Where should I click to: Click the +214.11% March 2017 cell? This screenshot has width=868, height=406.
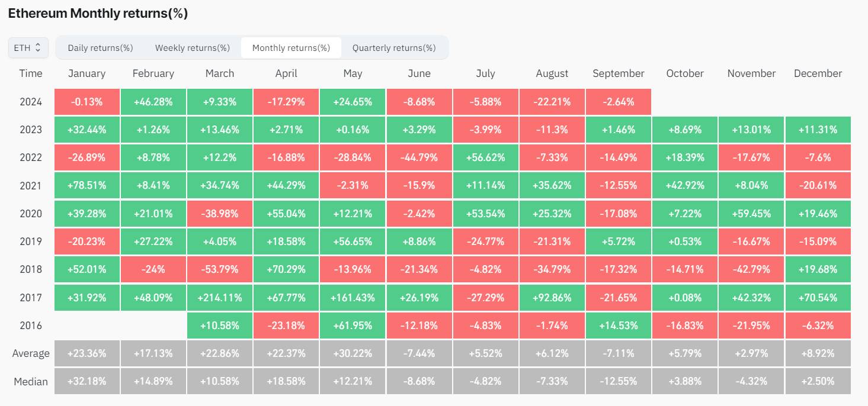tap(220, 297)
